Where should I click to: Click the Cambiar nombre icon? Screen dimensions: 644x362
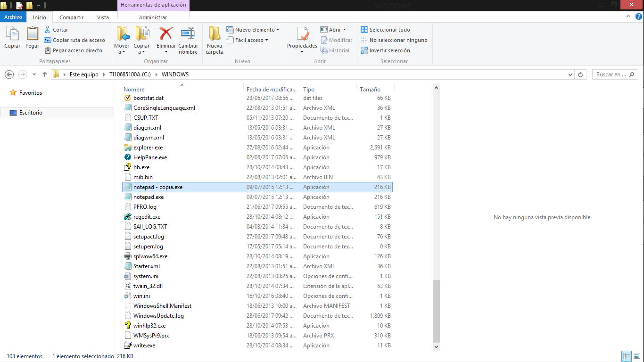tap(188, 34)
